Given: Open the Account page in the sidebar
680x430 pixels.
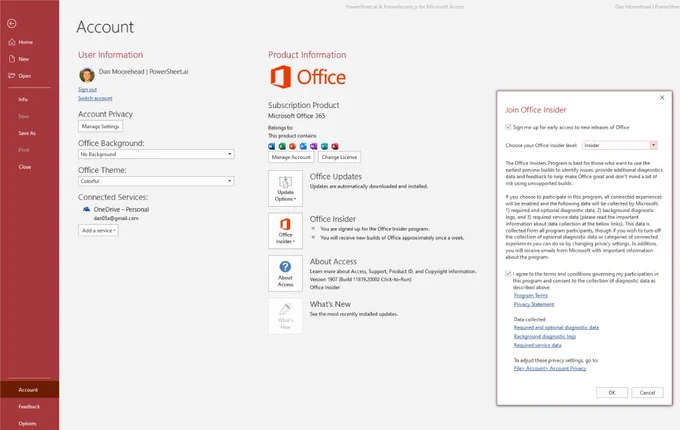Looking at the screenshot, I should pyautogui.click(x=29, y=390).
